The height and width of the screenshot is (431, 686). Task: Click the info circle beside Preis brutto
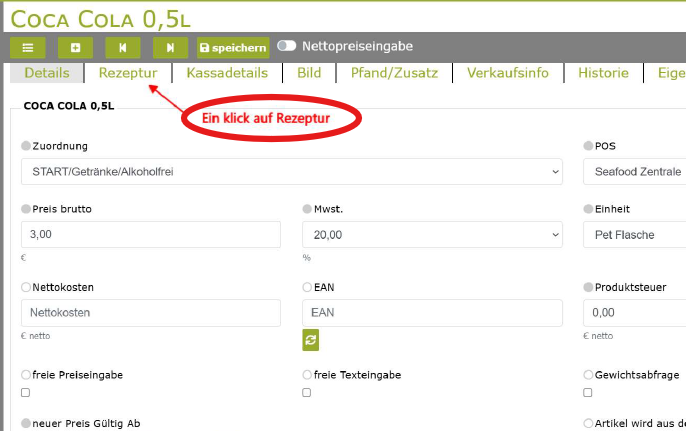coord(26,209)
